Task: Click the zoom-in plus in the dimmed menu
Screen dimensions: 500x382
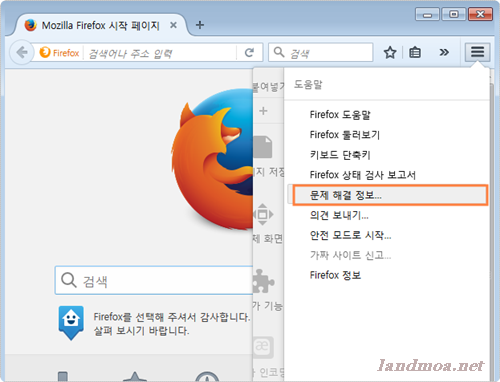Action: (x=263, y=111)
